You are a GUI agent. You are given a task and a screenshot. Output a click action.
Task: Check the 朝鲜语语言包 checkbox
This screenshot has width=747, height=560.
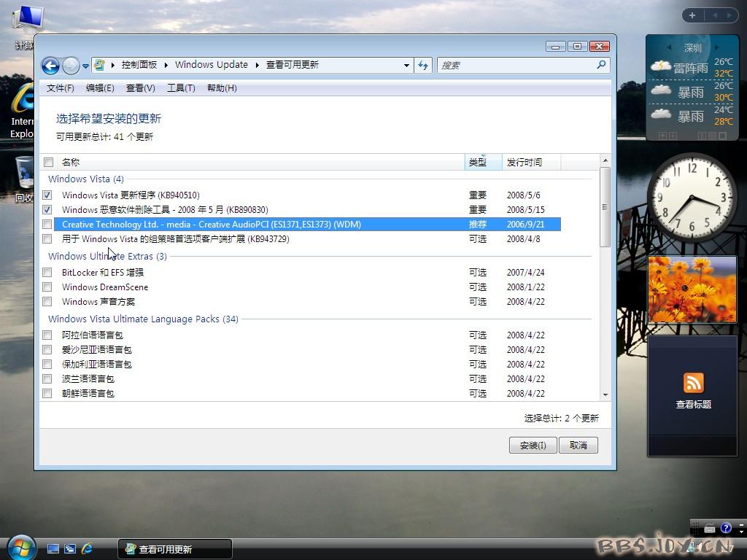47,393
